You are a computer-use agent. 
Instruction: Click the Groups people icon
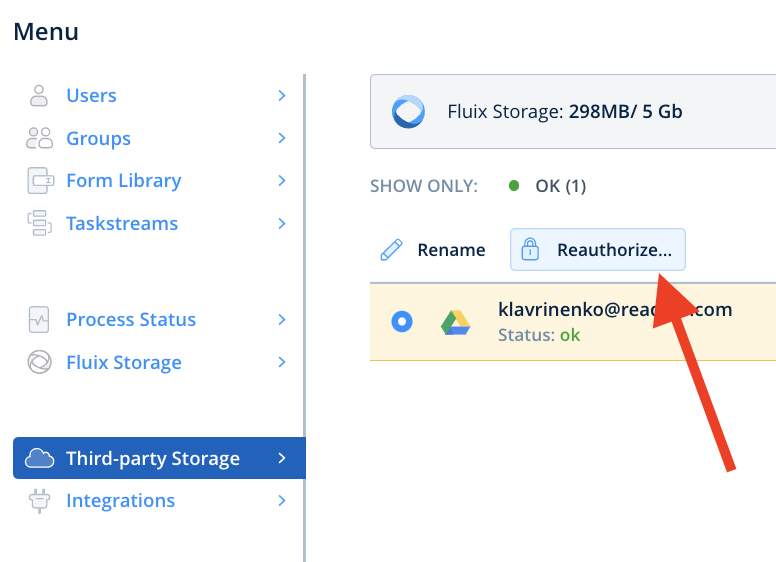[39, 138]
